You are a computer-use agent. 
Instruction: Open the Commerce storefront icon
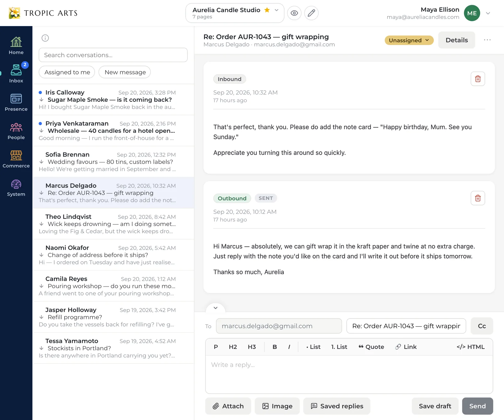coord(16,159)
